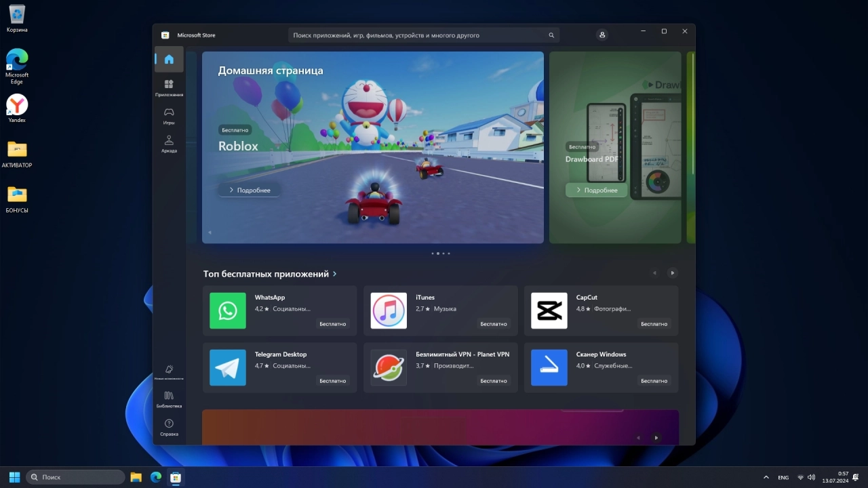Click Бесплатно button for WhatsApp
Screen dimensions: 868x488
[332, 324]
